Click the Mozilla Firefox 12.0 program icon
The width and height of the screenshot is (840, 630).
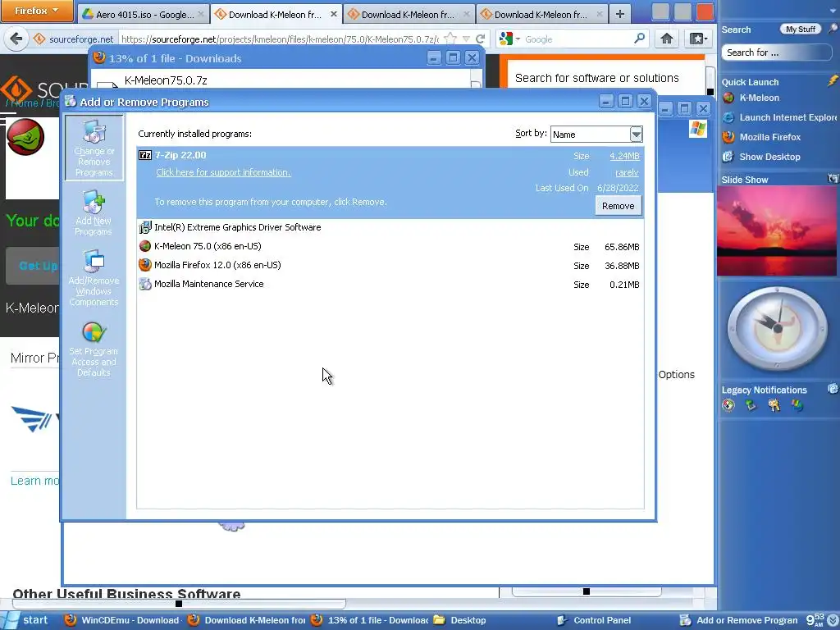pyautogui.click(x=145, y=265)
